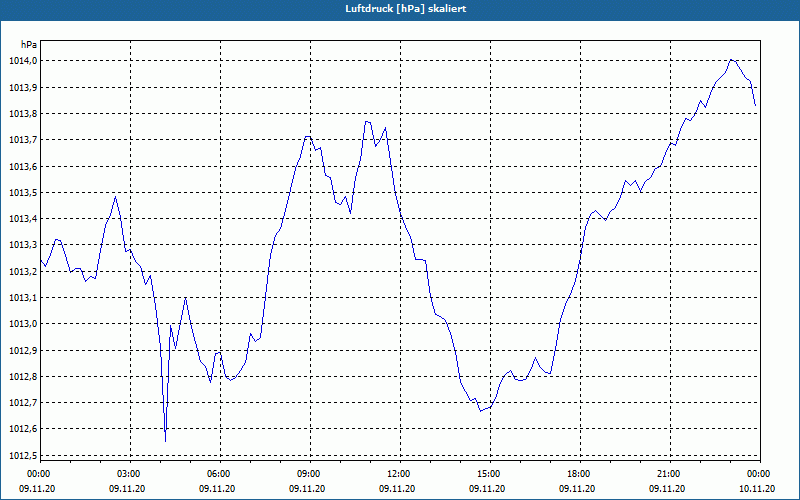Click the 09.11.20 date beneath 18:00
This screenshot has height=500, width=800.
pyautogui.click(x=577, y=489)
